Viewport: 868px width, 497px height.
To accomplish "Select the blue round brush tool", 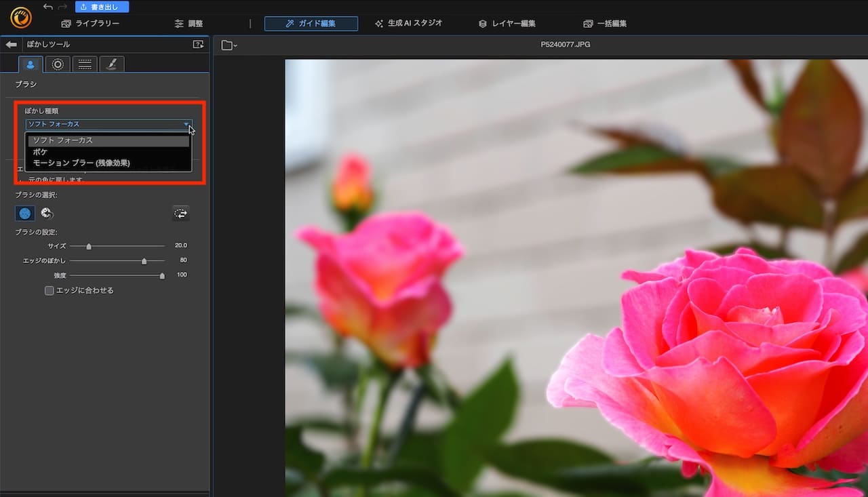I will tap(25, 213).
